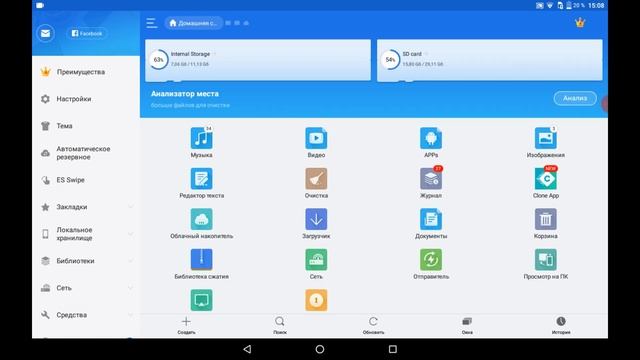This screenshot has width=640, height=360.
Task: Expand the Локальное хранилище section chevron
Action: pyautogui.click(x=131, y=234)
